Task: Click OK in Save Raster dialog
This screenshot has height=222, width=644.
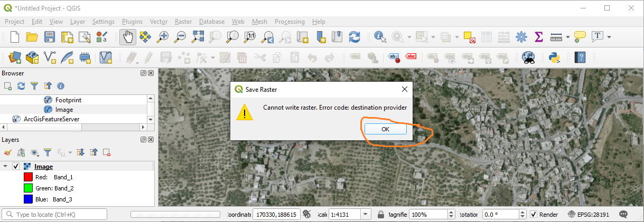Action: tap(385, 129)
